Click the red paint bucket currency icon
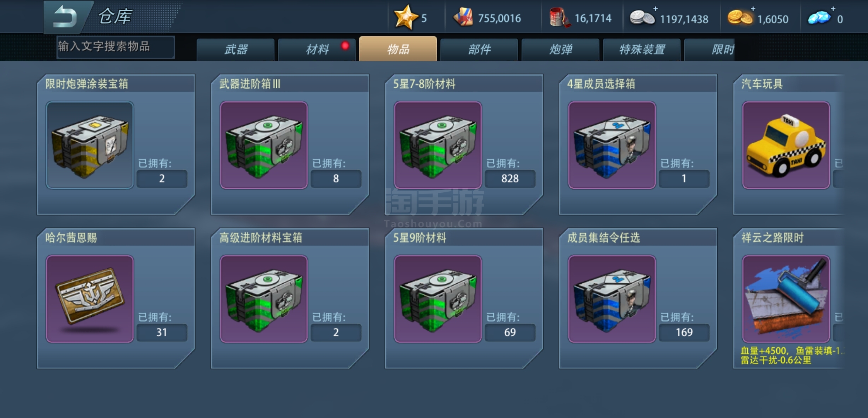This screenshot has height=418, width=868. pyautogui.click(x=559, y=18)
